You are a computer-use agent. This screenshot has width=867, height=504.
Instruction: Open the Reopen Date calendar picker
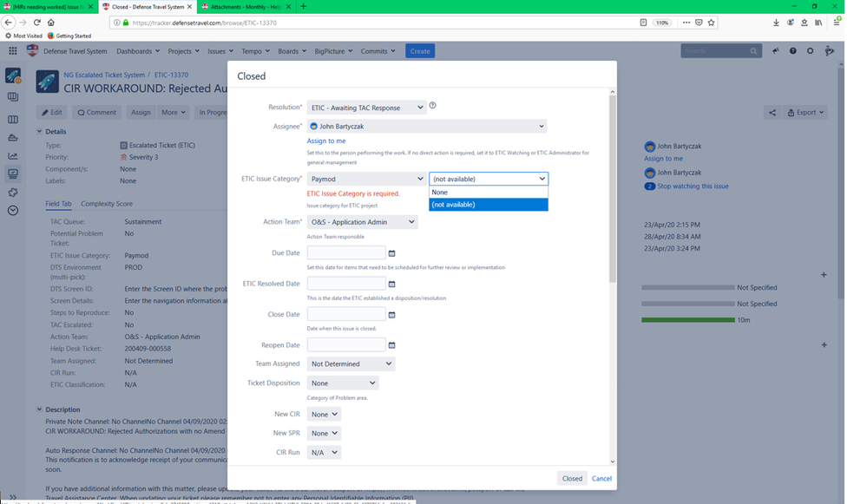[391, 345]
